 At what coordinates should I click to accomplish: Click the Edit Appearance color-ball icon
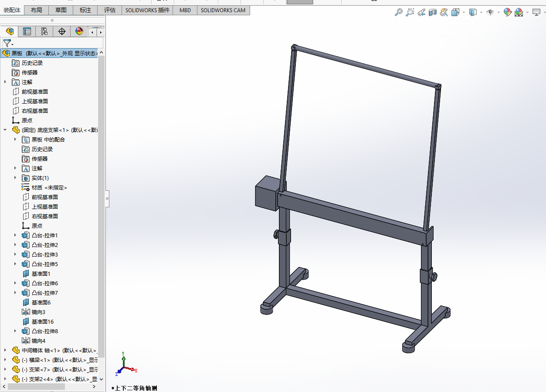click(508, 13)
